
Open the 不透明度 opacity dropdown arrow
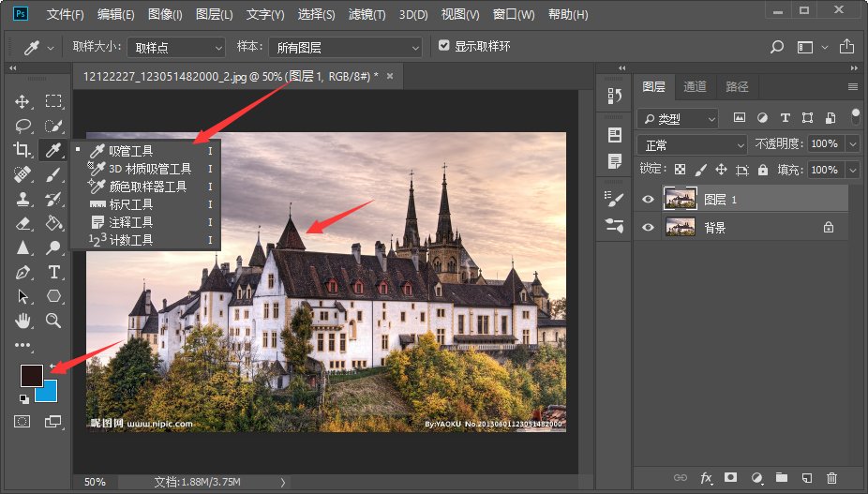coord(852,144)
